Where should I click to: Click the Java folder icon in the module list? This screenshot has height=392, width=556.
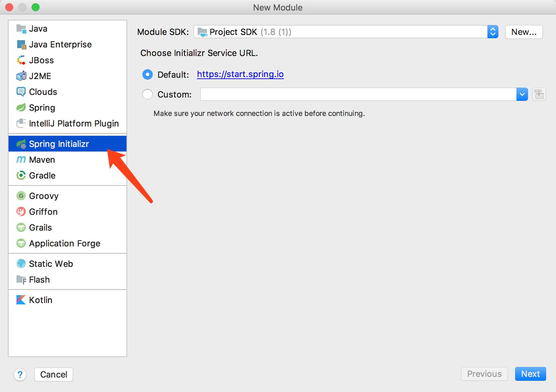point(21,29)
